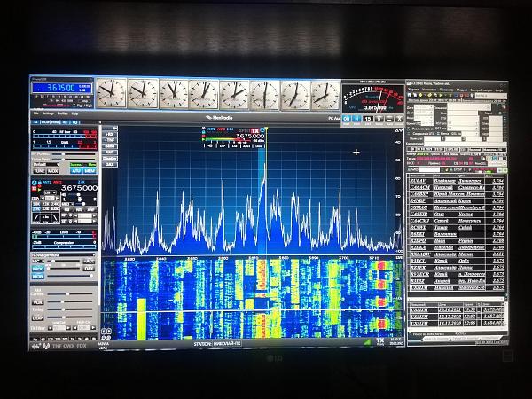This screenshot has height=399, width=532.
Task: Open the Default transmit profile dropdown
Action: click(x=46, y=164)
